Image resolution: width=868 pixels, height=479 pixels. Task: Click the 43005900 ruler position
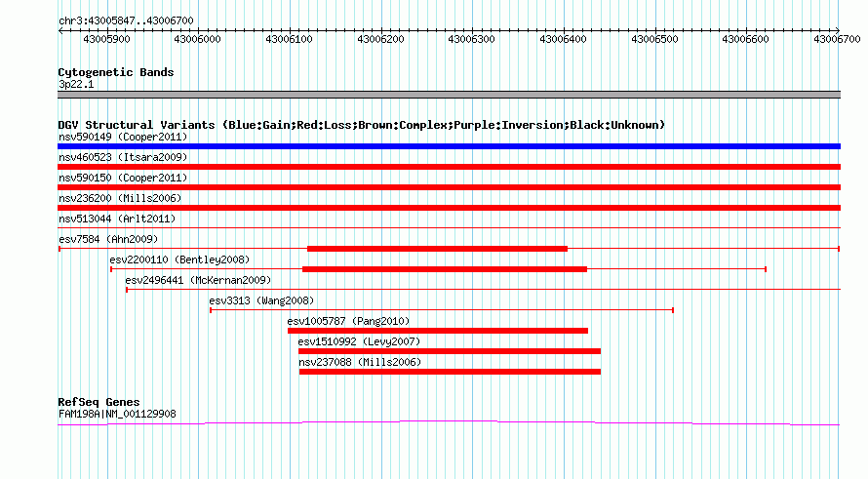click(x=106, y=39)
